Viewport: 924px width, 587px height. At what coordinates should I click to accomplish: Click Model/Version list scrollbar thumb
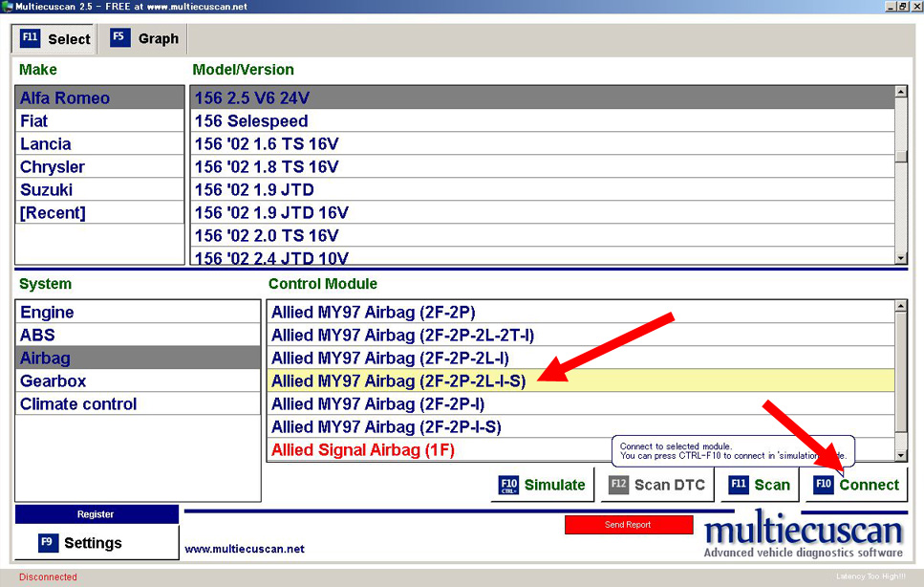[x=900, y=156]
